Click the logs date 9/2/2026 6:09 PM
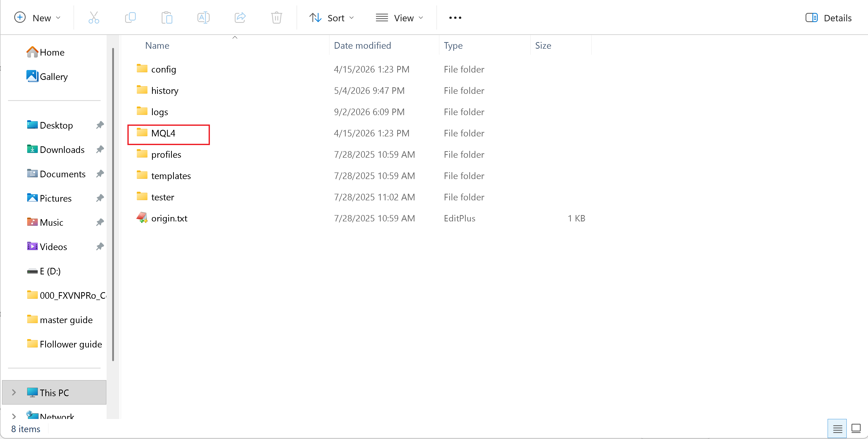 [369, 112]
